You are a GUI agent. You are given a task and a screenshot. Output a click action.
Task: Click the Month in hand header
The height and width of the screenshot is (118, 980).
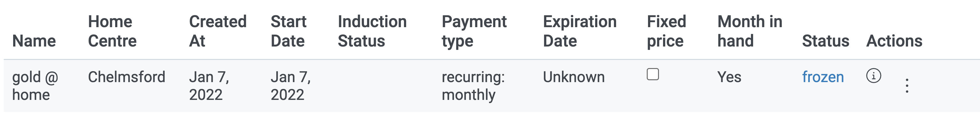click(750, 31)
